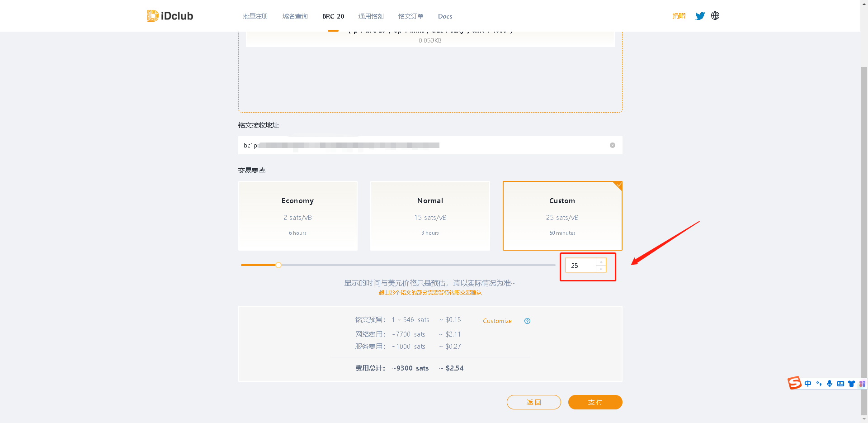Click the 铭文接收地址 label
Image resolution: width=868 pixels, height=423 pixels.
coord(259,125)
